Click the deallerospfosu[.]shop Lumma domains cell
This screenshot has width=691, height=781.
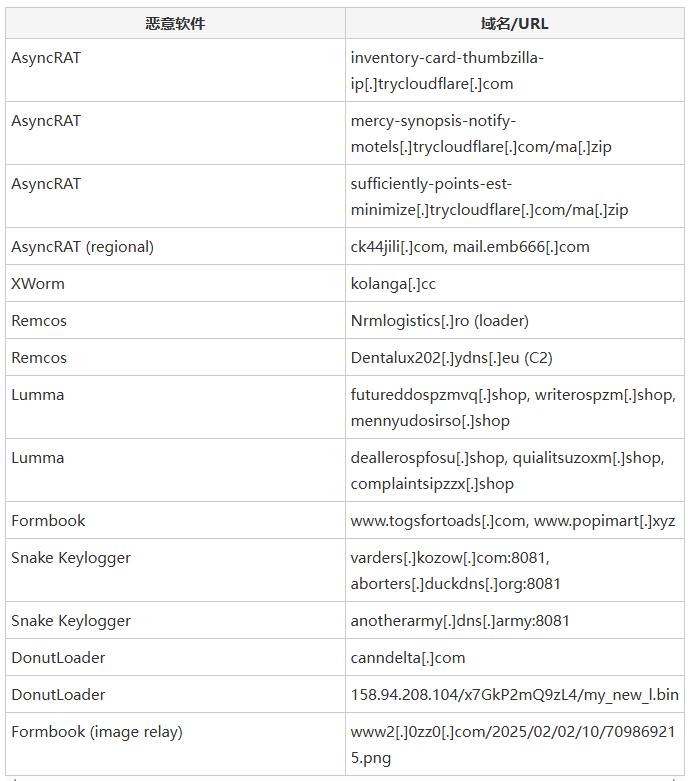[515, 470]
